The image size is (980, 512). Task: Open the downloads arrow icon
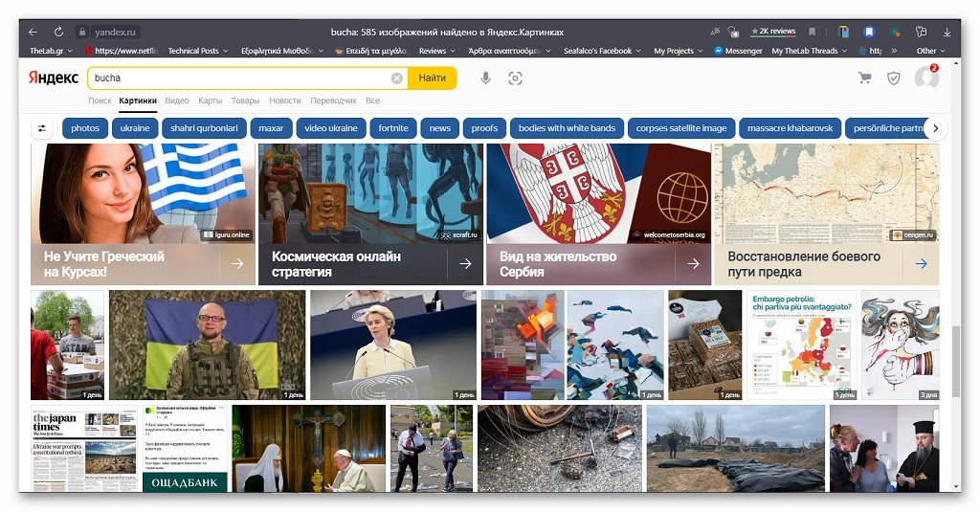(947, 32)
